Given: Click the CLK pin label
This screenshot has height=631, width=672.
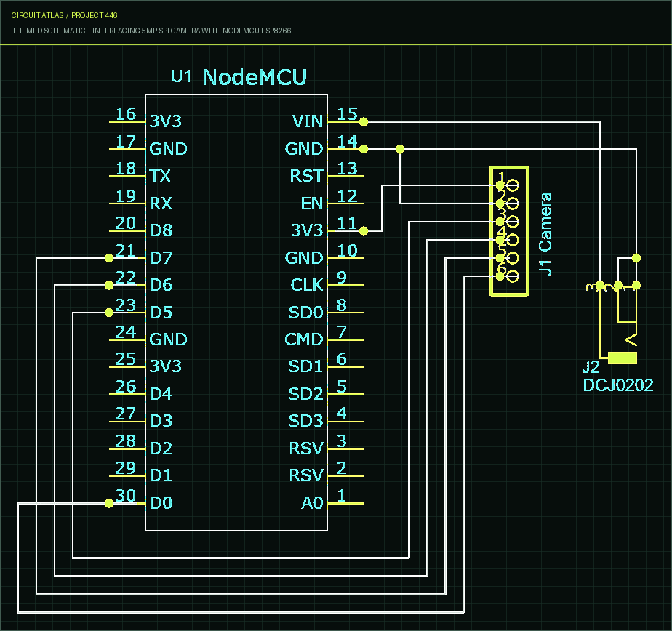Looking at the screenshot, I should pyautogui.click(x=306, y=285).
